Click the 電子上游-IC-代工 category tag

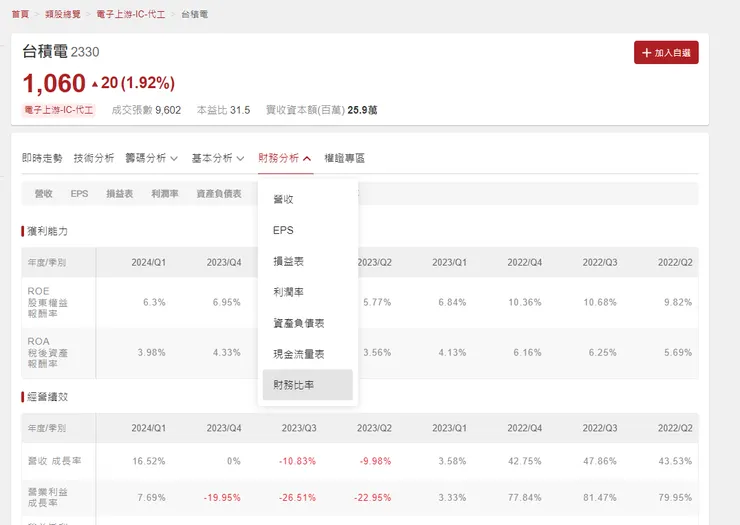[59, 110]
